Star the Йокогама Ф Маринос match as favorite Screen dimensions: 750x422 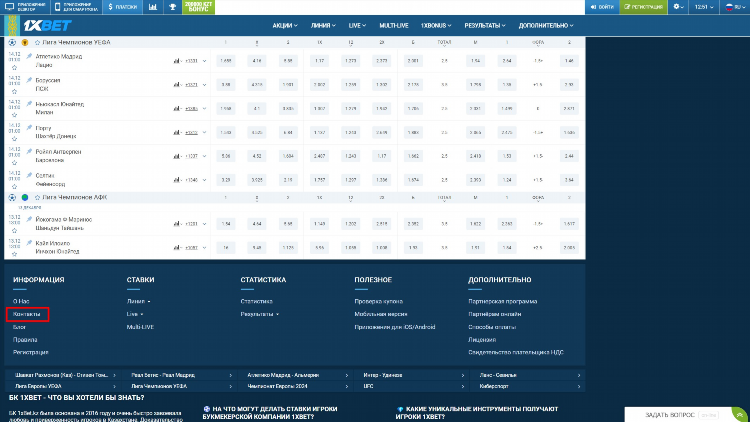point(14,230)
